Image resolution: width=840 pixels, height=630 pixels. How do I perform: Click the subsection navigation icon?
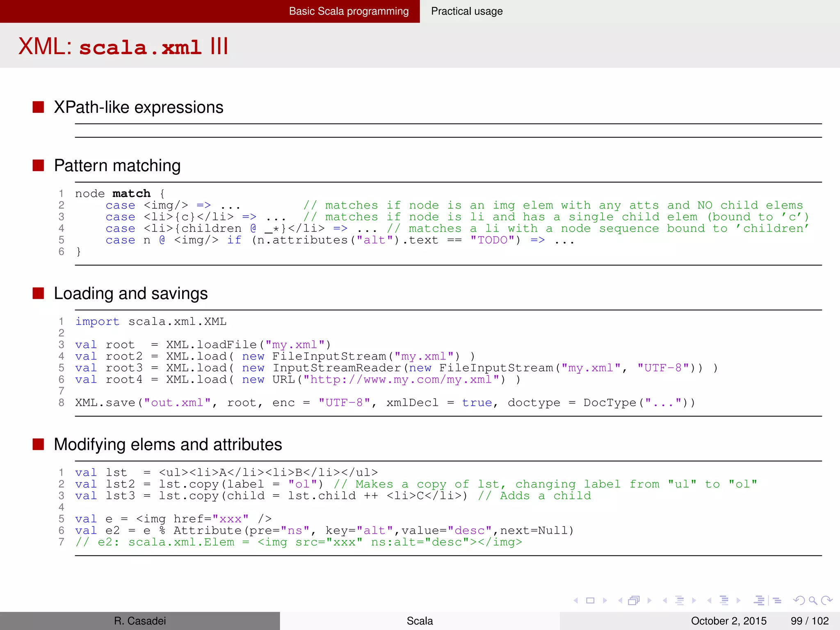pos(679,600)
